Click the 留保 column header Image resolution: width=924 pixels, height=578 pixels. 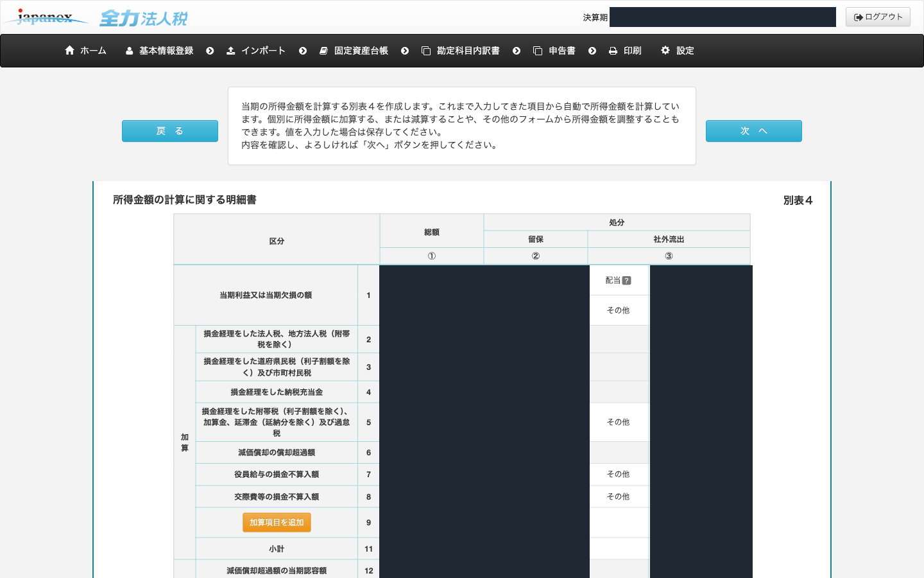pyautogui.click(x=536, y=240)
